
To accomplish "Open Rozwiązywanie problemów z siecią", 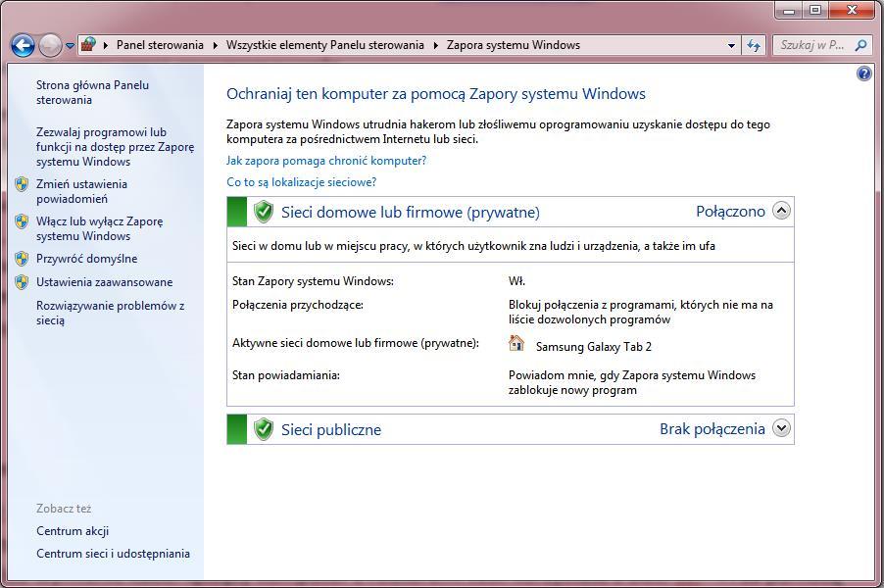I will (x=111, y=313).
